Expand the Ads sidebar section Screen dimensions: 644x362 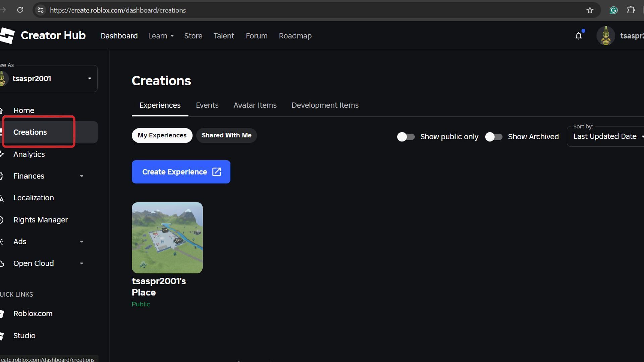82,242
